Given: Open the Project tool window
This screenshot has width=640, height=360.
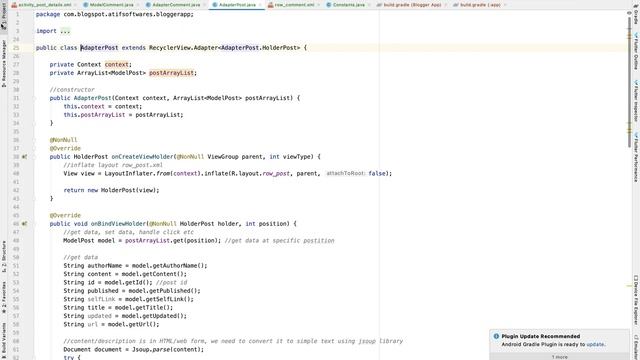Looking at the screenshot, I should (x=4, y=16).
